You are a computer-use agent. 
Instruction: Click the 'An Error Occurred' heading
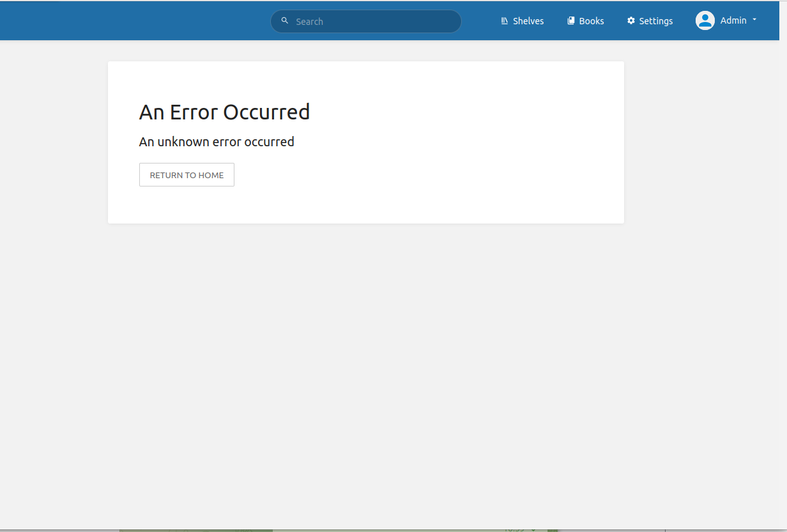pos(224,112)
